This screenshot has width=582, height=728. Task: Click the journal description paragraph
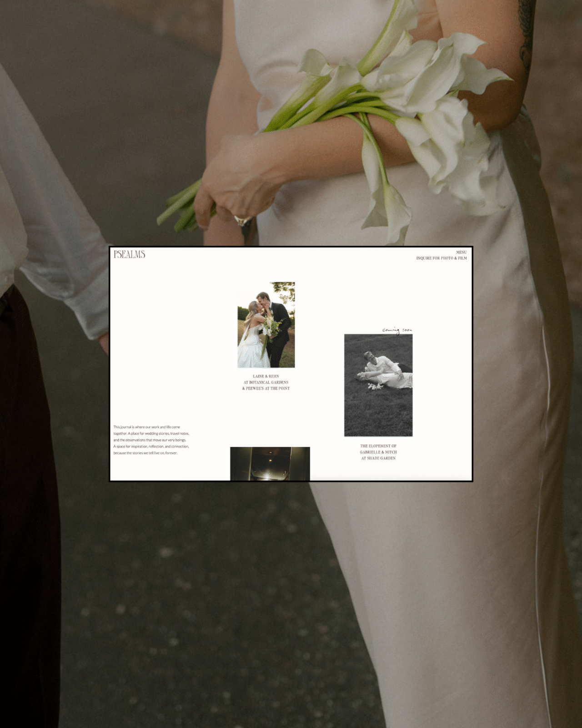coord(151,440)
